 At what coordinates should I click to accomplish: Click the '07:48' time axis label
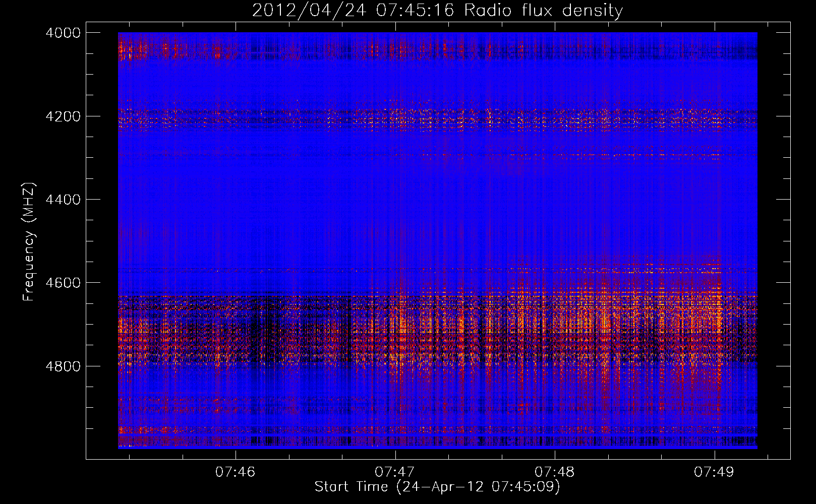click(554, 472)
